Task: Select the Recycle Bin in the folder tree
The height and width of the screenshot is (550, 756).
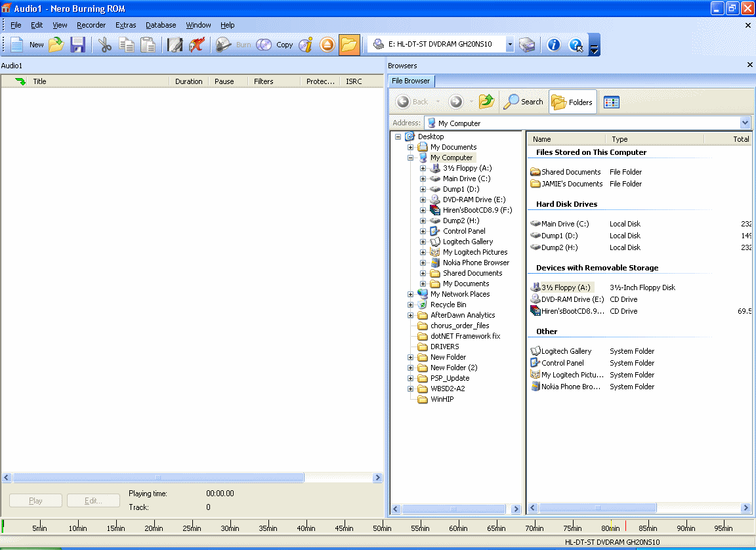Action: pyautogui.click(x=448, y=305)
